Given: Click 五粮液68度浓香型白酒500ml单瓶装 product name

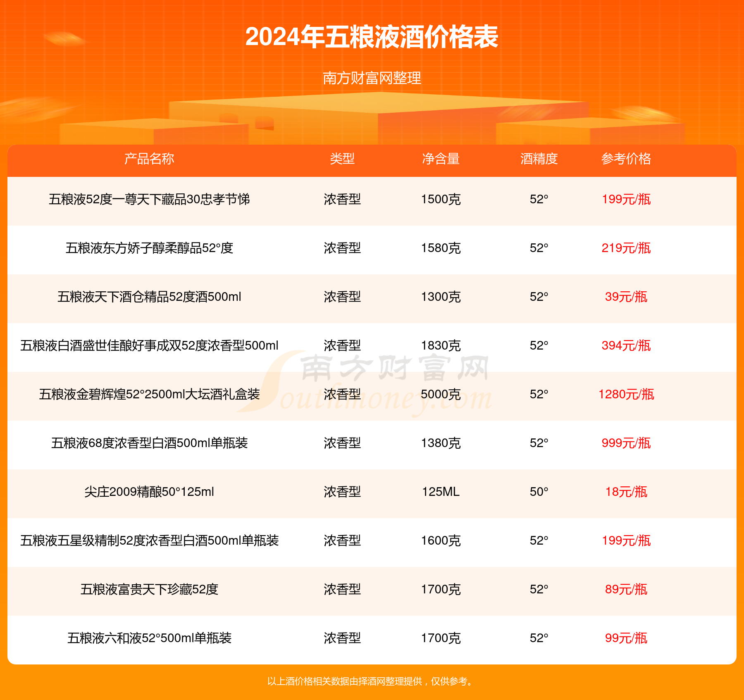Looking at the screenshot, I should click(x=149, y=443).
